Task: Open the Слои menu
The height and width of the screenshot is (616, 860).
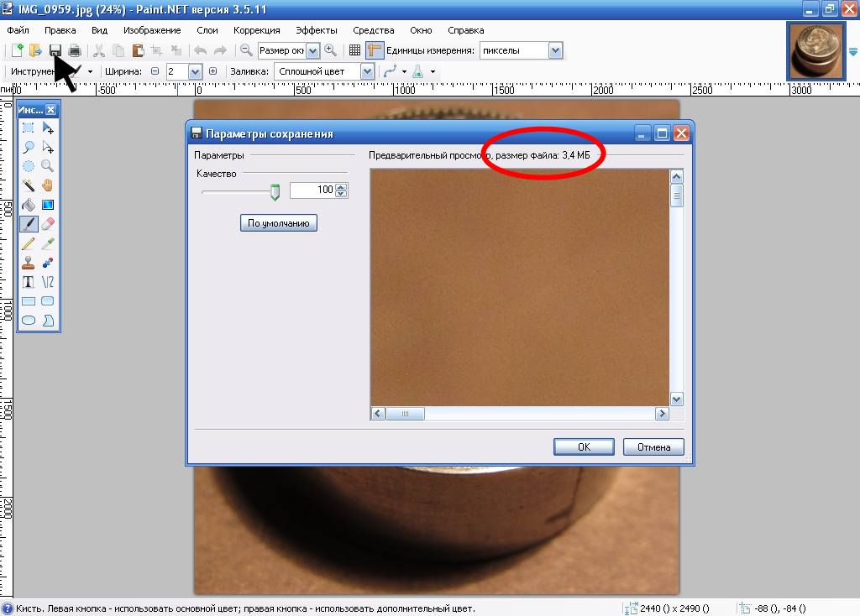Action: (207, 30)
